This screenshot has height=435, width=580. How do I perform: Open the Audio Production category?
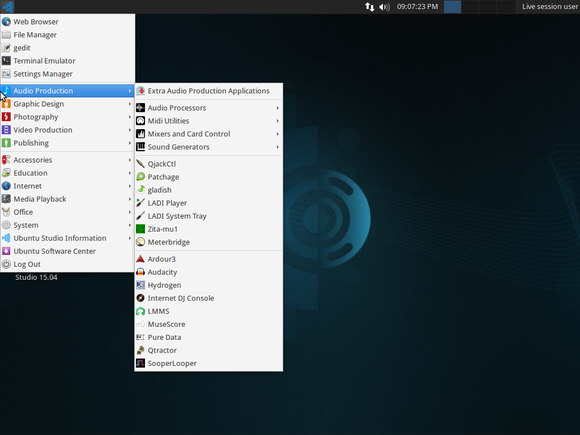tap(67, 91)
